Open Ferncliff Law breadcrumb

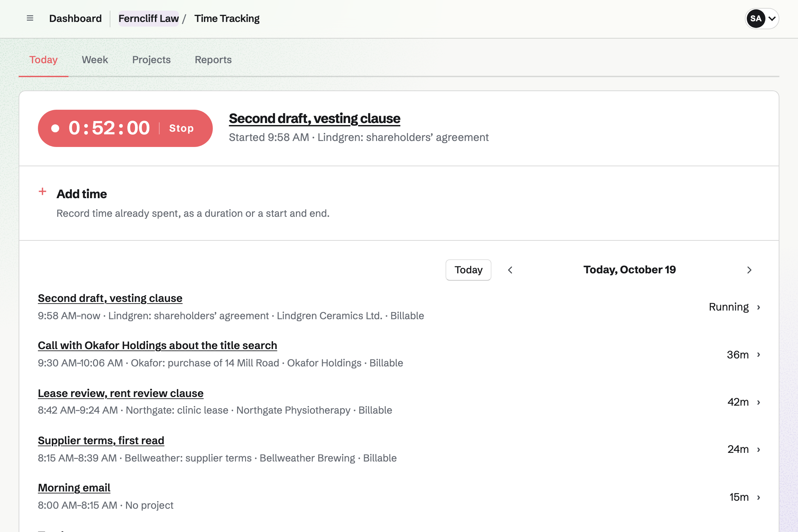[149, 18]
